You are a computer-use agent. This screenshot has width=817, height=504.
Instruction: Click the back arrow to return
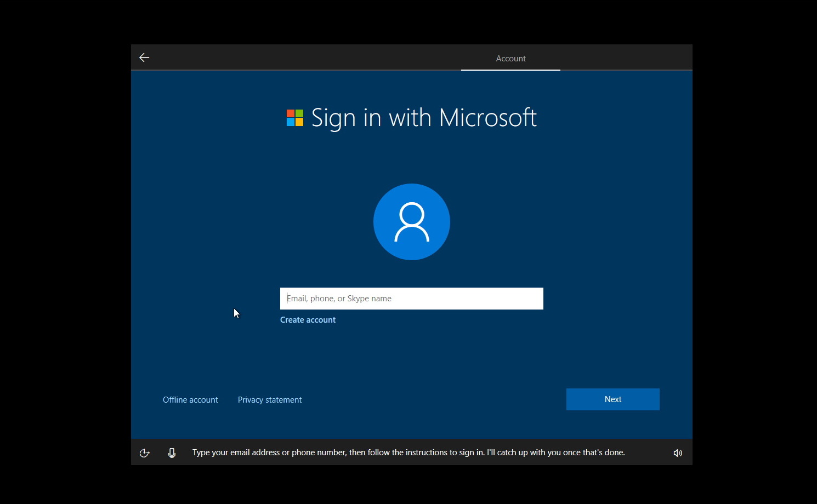coord(144,57)
